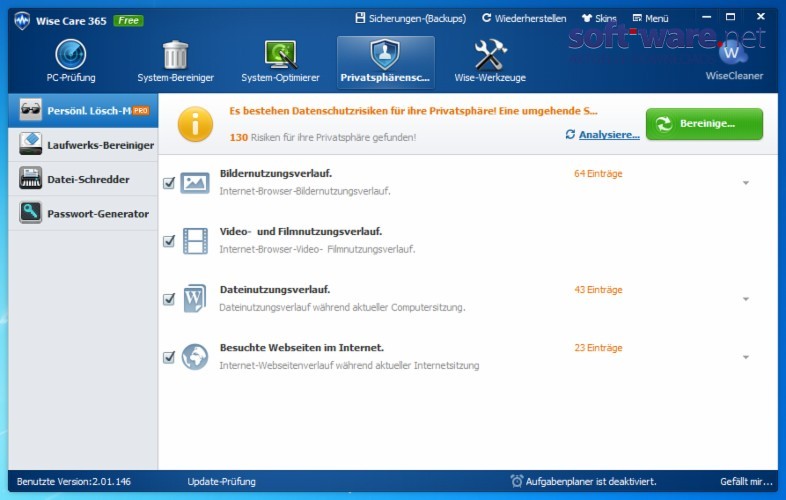Expand the Bildernutzungsverlauf entries arrow

[746, 183]
